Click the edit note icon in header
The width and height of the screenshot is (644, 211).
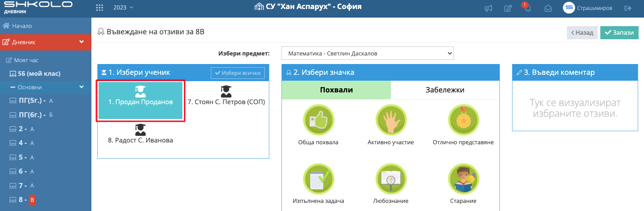point(508,8)
